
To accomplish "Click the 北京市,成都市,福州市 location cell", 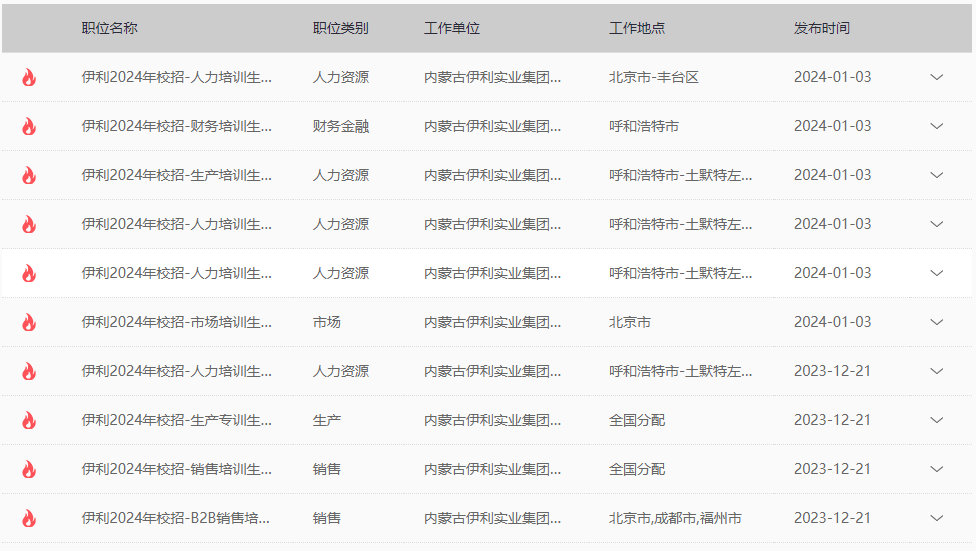I will (x=675, y=519).
